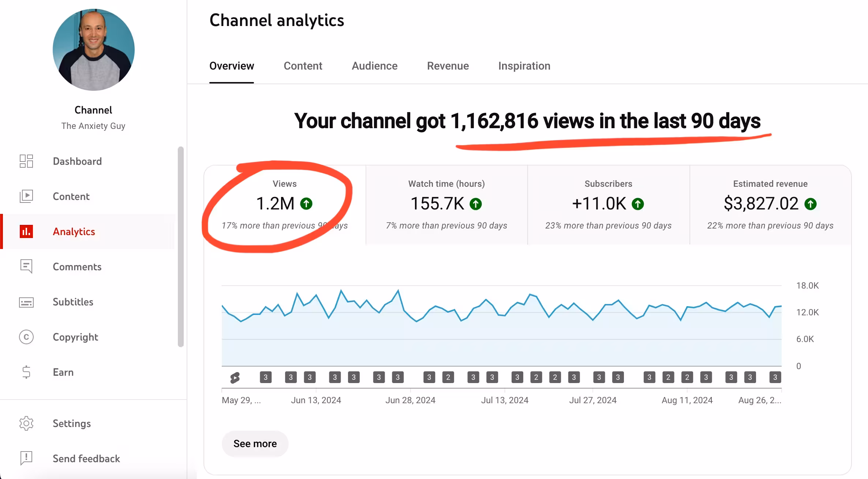The height and width of the screenshot is (479, 868).
Task: Click the sidebar vertical scrollbar
Action: pos(180,246)
